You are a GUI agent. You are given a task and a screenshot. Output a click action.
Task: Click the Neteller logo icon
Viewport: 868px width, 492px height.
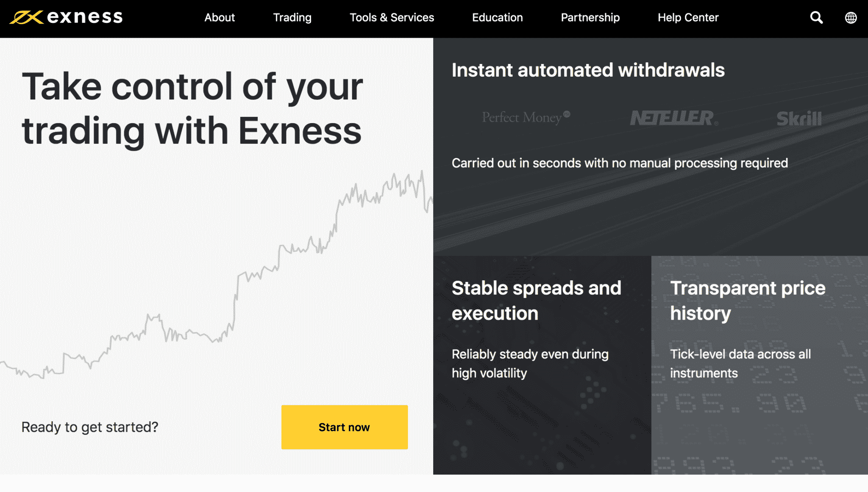pyautogui.click(x=672, y=117)
